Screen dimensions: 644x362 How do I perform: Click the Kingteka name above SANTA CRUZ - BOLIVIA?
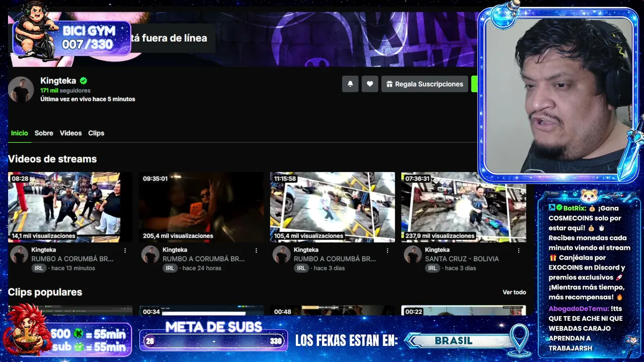pos(437,250)
